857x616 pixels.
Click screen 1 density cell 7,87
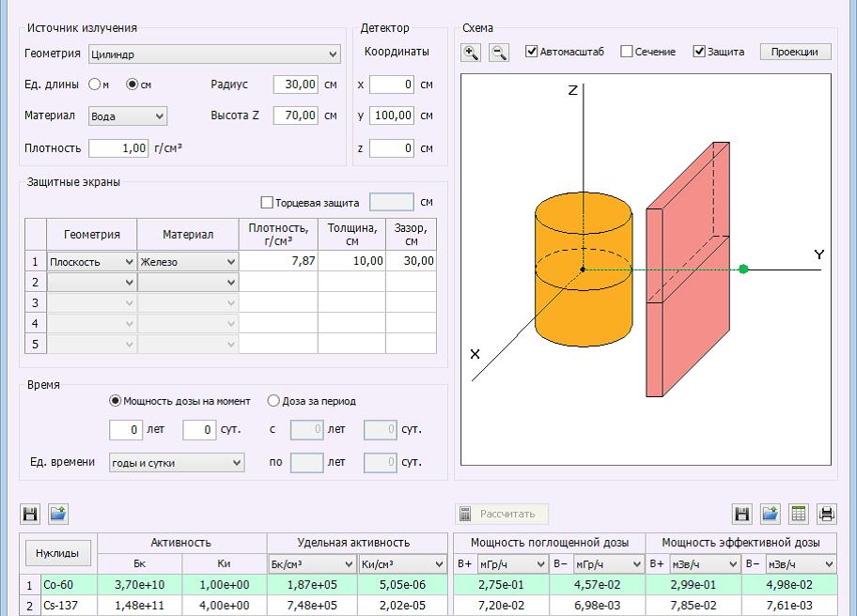click(278, 261)
